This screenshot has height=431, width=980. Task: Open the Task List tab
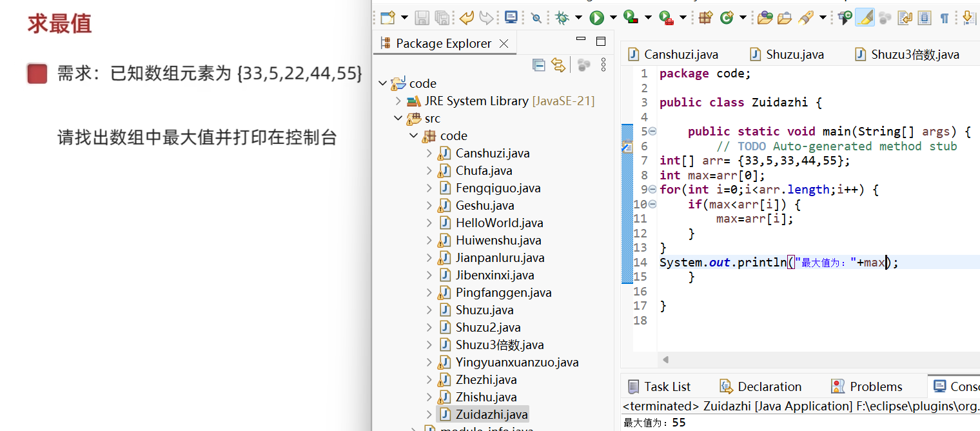pyautogui.click(x=659, y=386)
